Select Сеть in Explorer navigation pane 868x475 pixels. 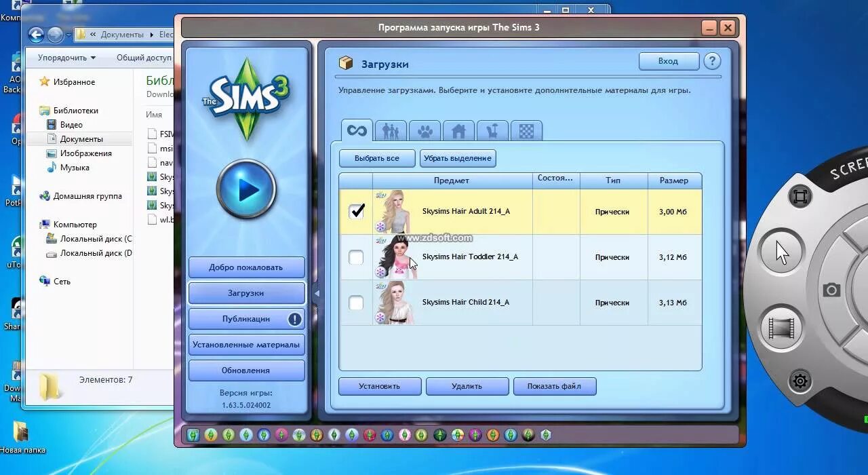62,282
